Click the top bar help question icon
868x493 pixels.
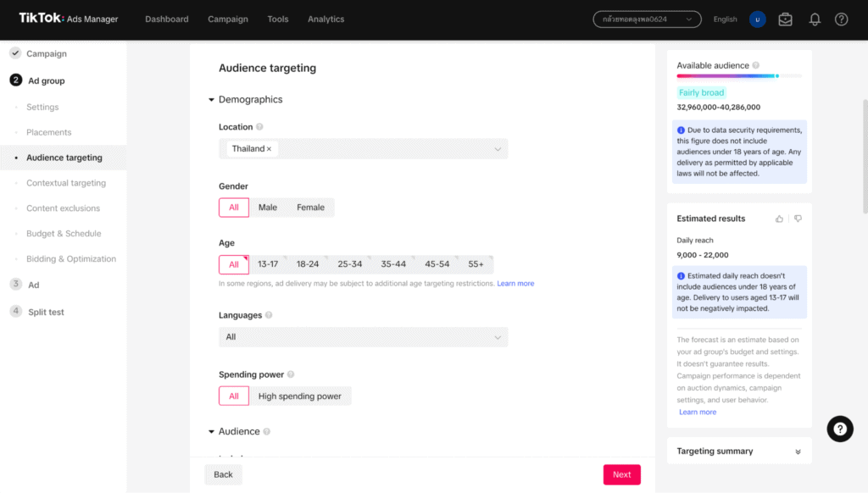tap(841, 19)
